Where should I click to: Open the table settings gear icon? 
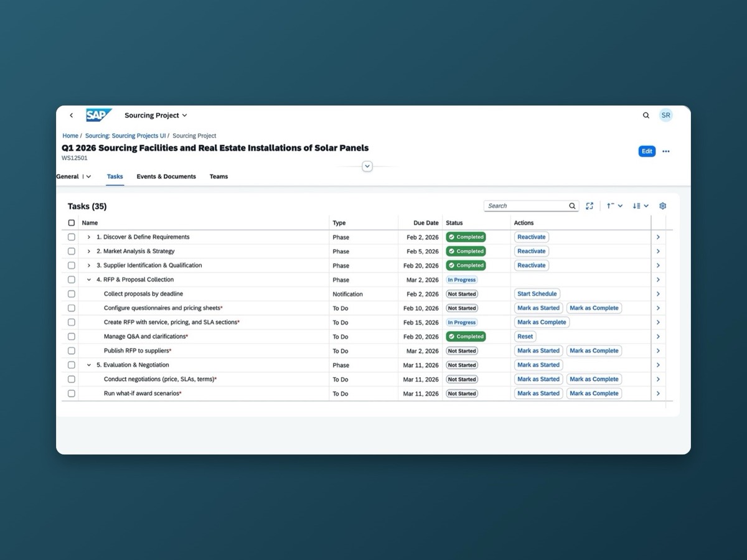click(662, 206)
